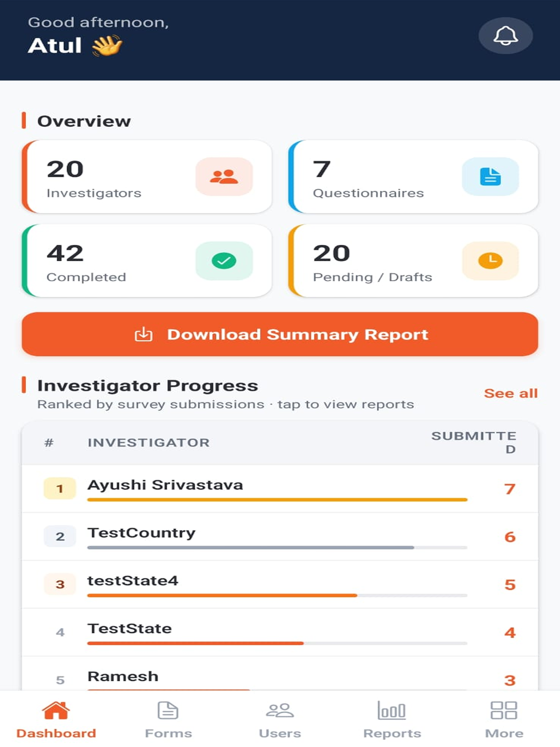Click submitted count 3 for Ramesh
The height and width of the screenshot is (747, 560).
tap(510, 681)
